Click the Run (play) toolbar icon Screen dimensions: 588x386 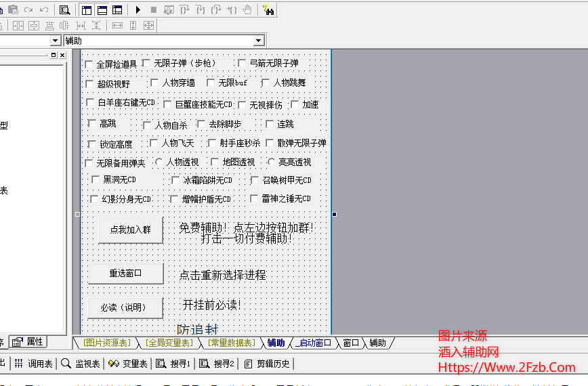(x=138, y=9)
